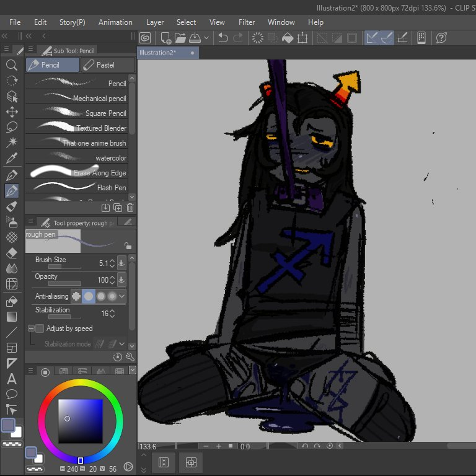Viewport: 476px width, 476px height.
Task: Select the Move layer tool
Action: click(12, 112)
